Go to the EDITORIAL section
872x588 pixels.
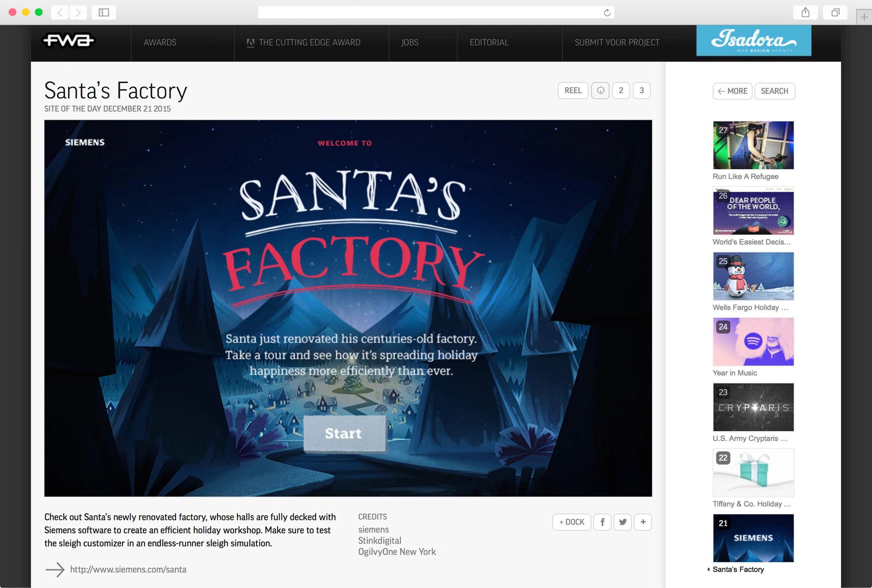[x=489, y=42]
